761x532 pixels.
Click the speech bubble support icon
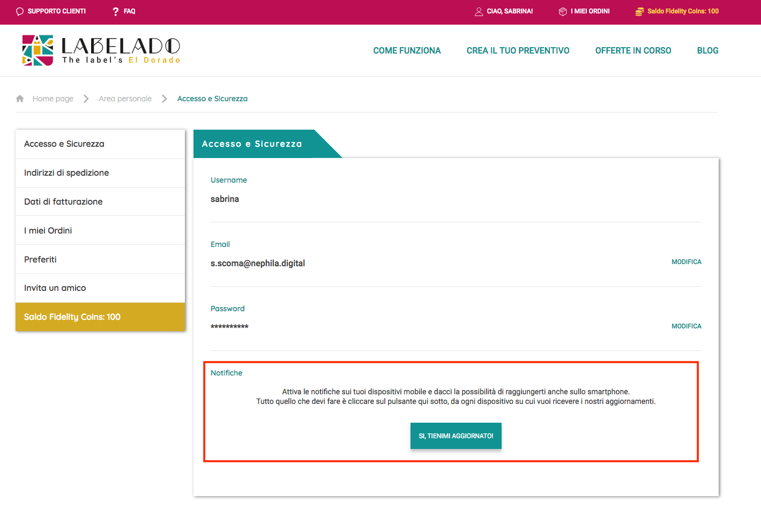click(x=20, y=11)
